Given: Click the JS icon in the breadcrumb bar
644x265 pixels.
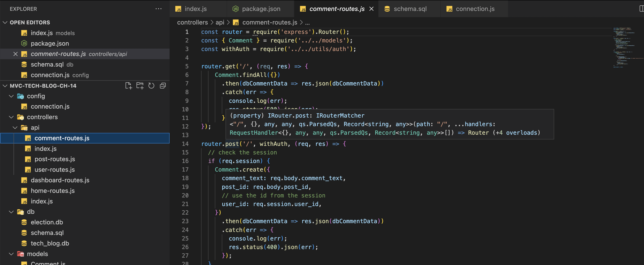Looking at the screenshot, I should point(235,22).
